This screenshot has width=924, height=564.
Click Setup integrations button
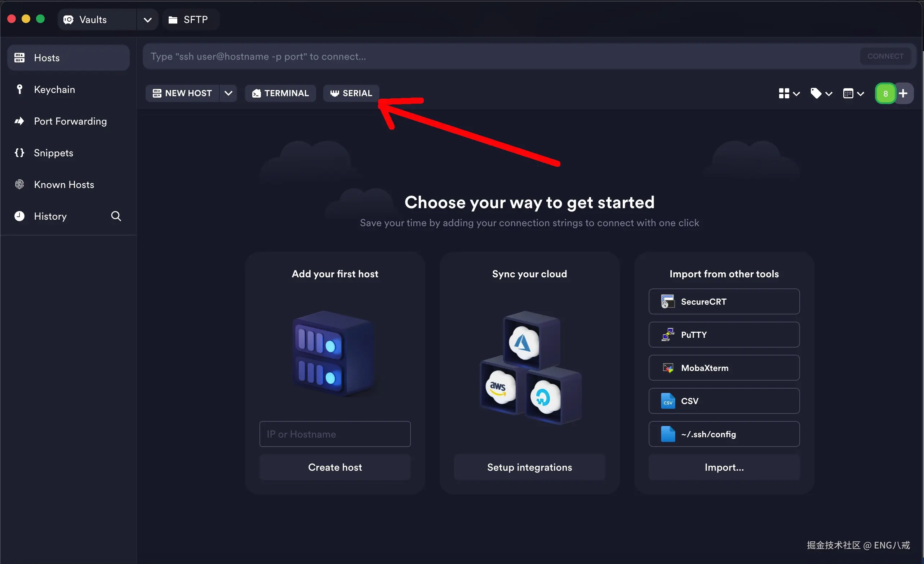[x=529, y=467]
